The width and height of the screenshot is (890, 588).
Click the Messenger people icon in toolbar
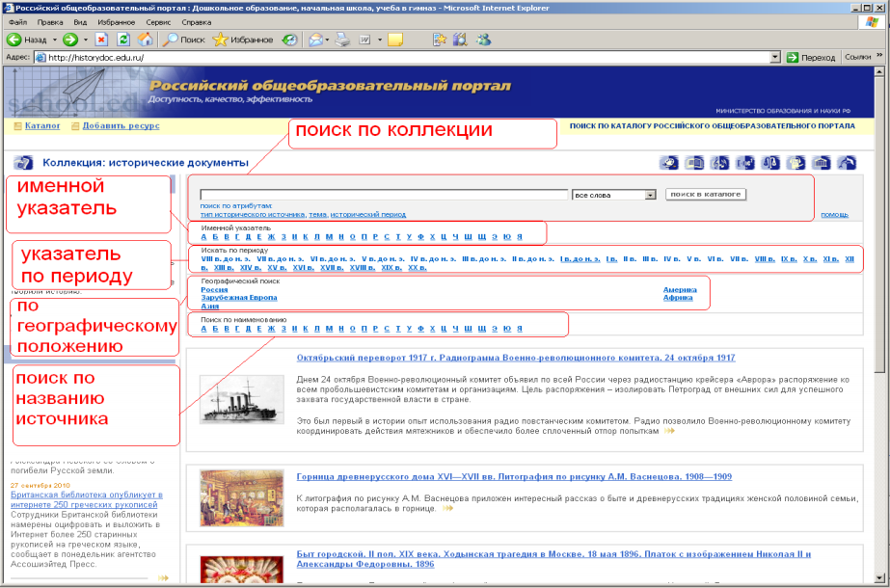click(x=484, y=40)
